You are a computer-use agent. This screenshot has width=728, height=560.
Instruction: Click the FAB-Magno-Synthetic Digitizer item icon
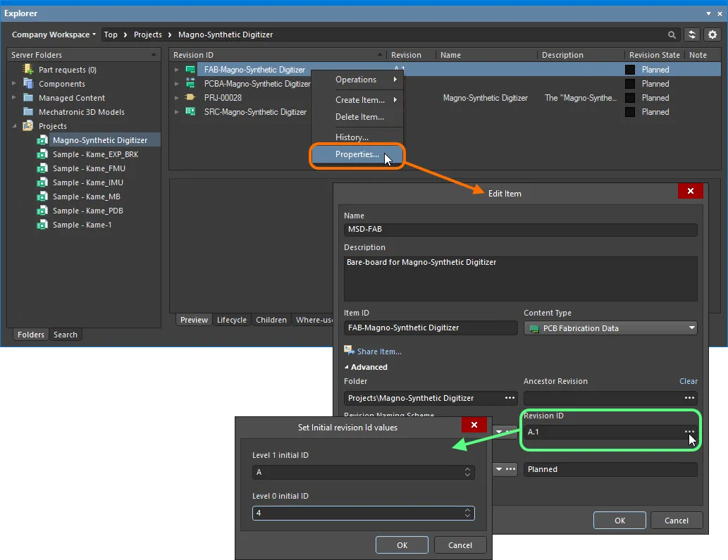click(x=190, y=70)
